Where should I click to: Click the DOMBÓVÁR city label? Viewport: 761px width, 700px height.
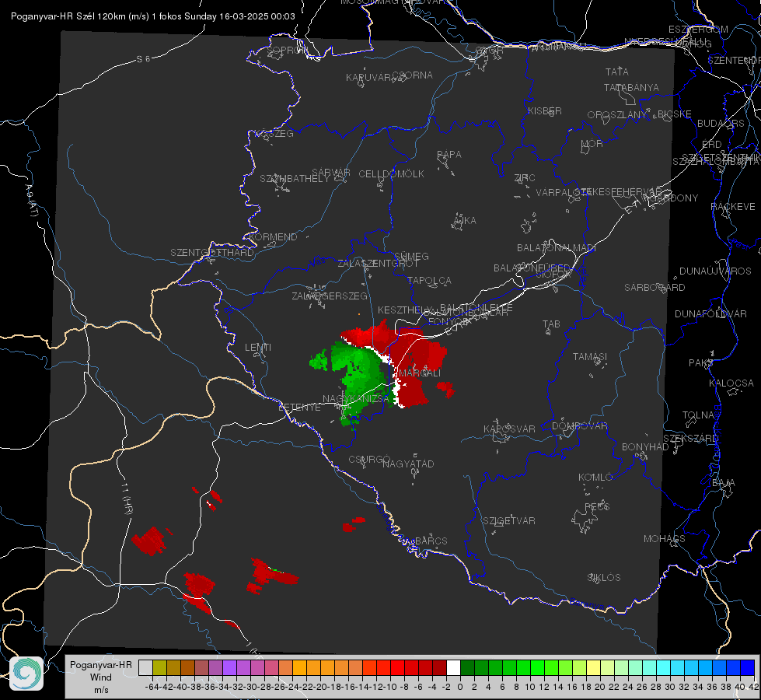pyautogui.click(x=579, y=425)
